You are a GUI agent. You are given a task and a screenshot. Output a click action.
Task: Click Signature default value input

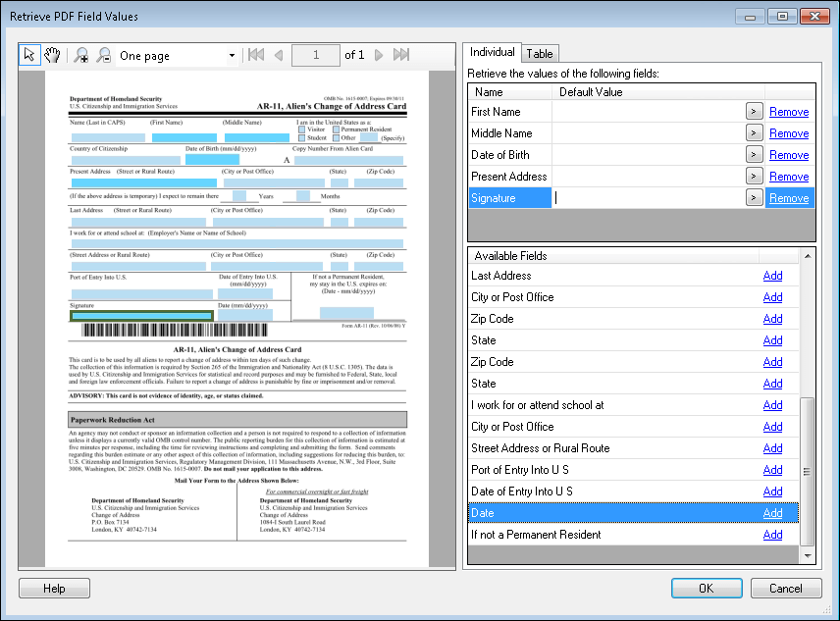click(x=649, y=197)
